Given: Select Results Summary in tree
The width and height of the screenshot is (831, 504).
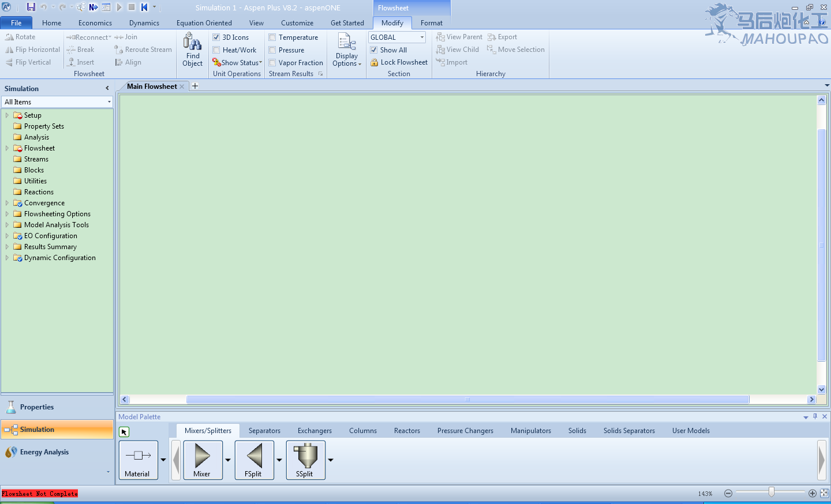Looking at the screenshot, I should (x=50, y=247).
